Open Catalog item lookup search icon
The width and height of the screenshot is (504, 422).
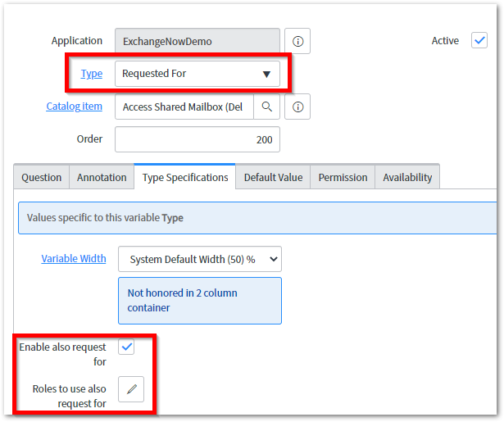coord(266,107)
